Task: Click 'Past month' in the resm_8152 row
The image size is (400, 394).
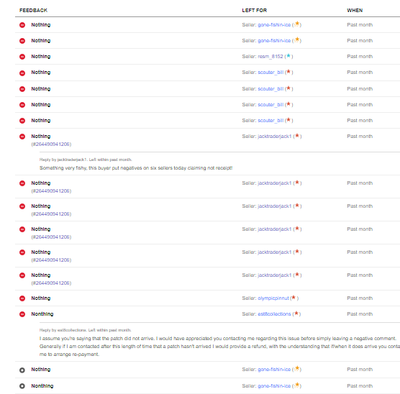Action: (360, 57)
